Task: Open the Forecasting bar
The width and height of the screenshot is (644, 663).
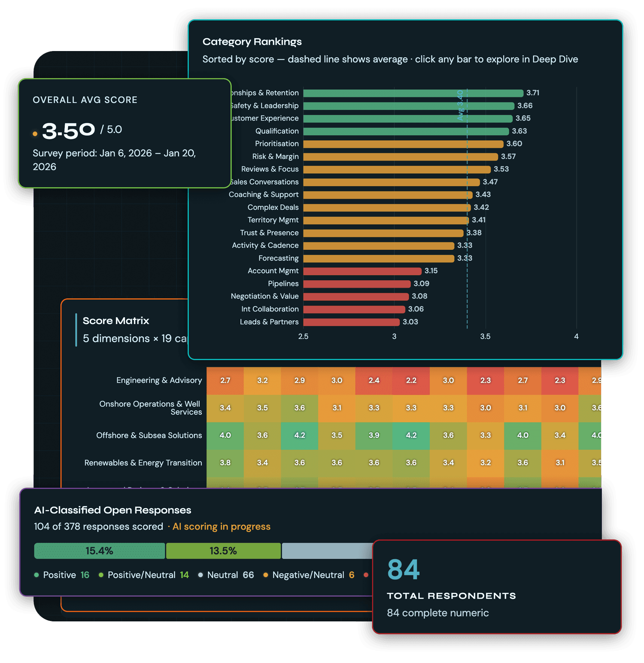Action: [379, 258]
